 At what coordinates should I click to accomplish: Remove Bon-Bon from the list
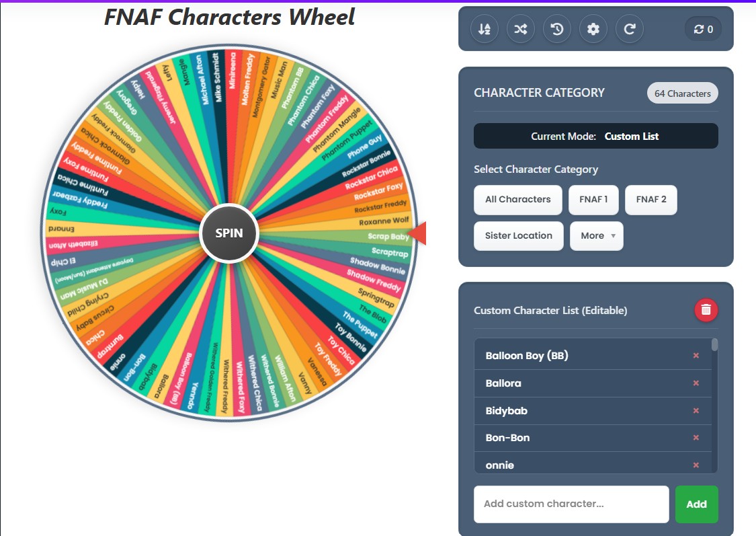[x=696, y=438]
